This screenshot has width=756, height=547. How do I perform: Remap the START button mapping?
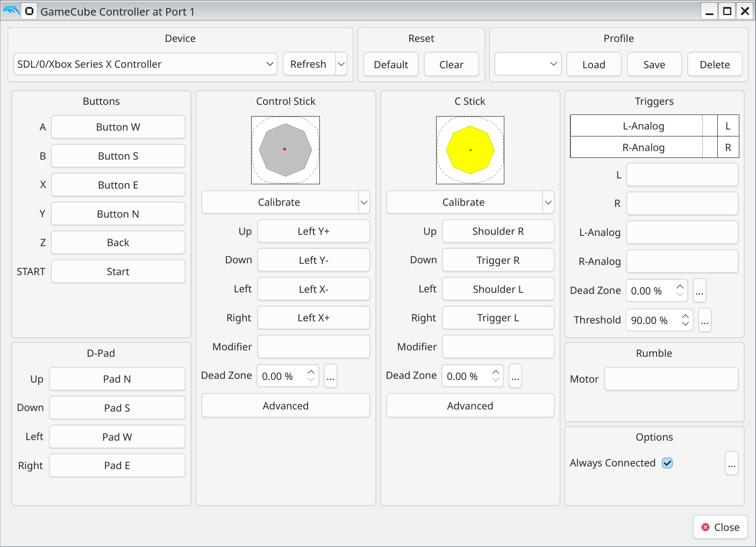[x=118, y=271]
